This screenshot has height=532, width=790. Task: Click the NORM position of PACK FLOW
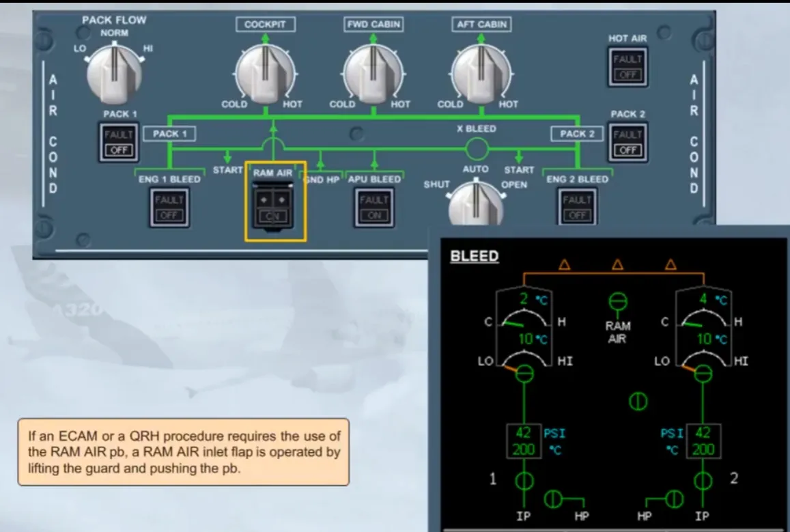pyautogui.click(x=114, y=33)
